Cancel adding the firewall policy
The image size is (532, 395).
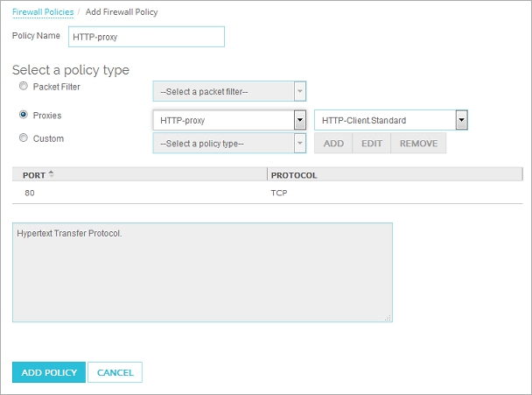coord(115,372)
